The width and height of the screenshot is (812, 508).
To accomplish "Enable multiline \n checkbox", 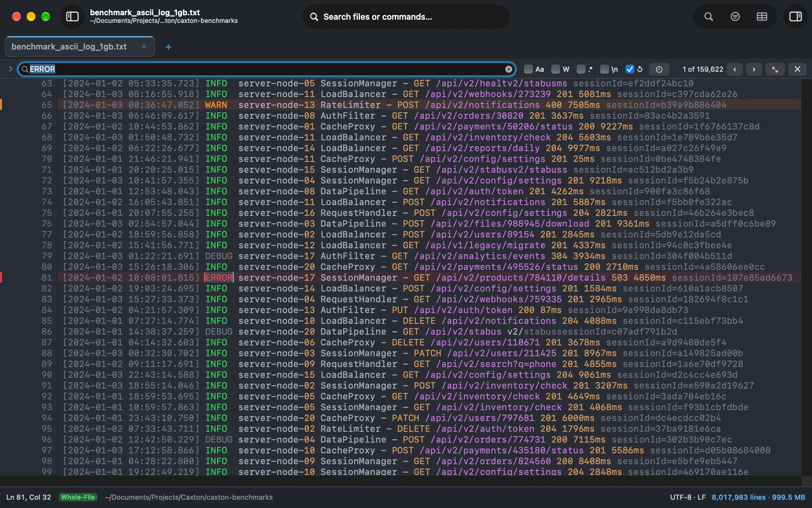I will coord(604,69).
